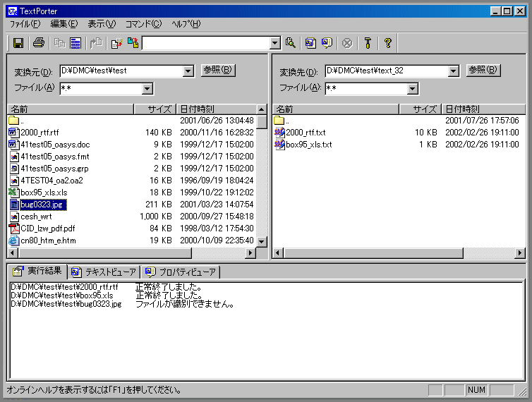Click the Copy toolbar icon
The image size is (532, 402).
(x=60, y=43)
